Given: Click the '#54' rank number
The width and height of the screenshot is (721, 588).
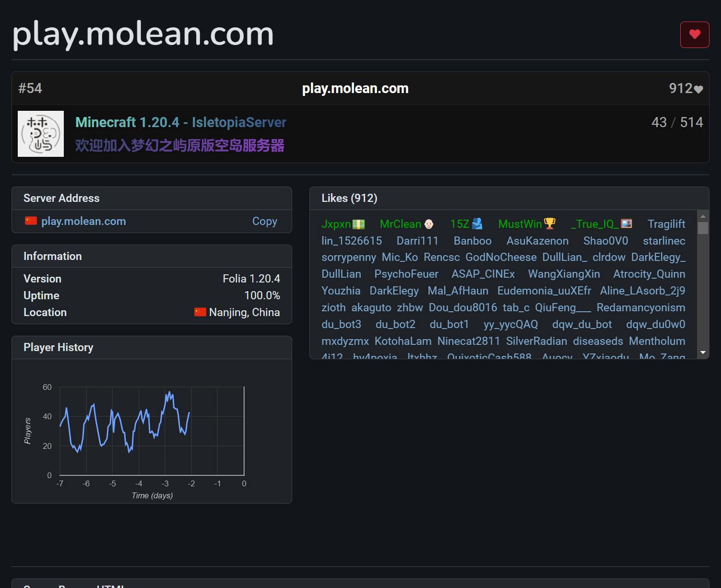Looking at the screenshot, I should pyautogui.click(x=30, y=88).
